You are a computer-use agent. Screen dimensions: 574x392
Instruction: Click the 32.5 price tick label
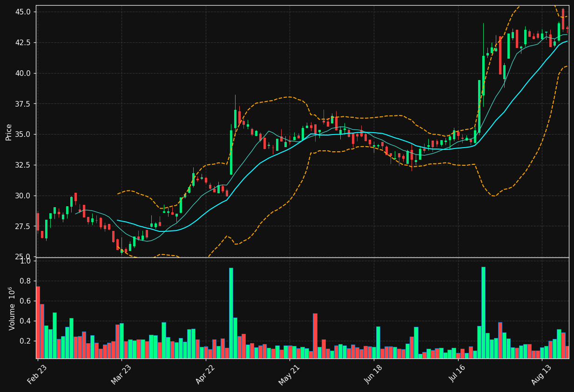23,165
